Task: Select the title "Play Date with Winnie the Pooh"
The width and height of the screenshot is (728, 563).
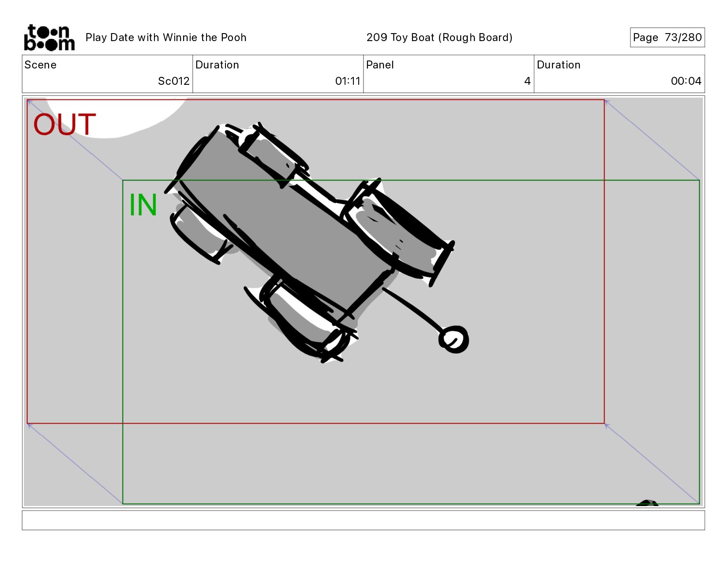Action: (166, 38)
